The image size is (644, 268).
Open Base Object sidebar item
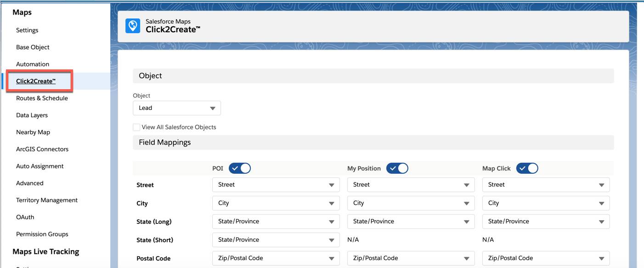click(33, 47)
